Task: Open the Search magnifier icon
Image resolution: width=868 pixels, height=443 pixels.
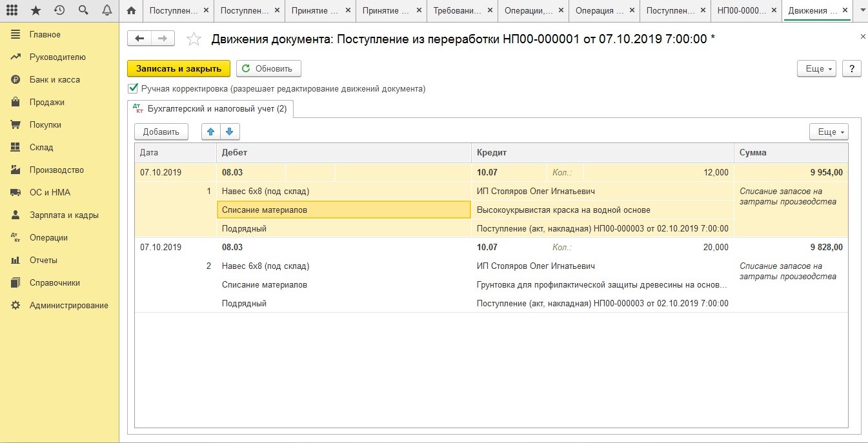Action: pos(83,10)
